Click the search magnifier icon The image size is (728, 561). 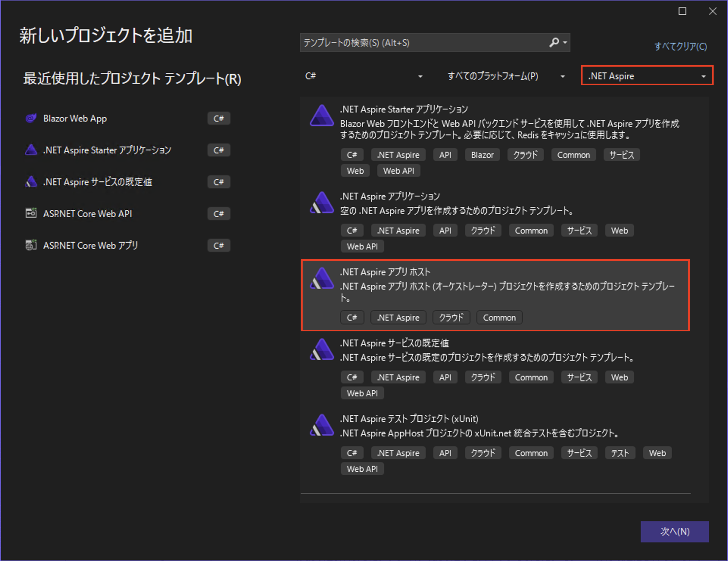pyautogui.click(x=554, y=42)
